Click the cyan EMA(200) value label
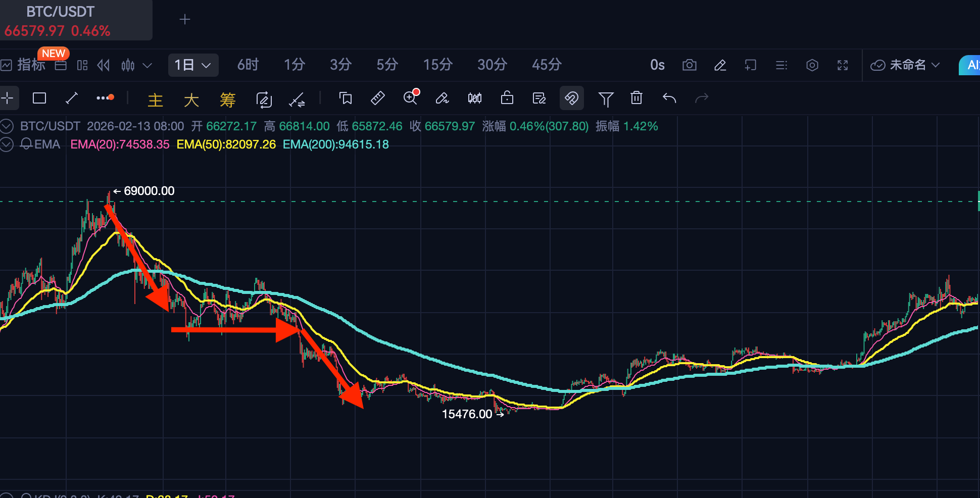Viewport: 980px width, 498px height. pyautogui.click(x=336, y=144)
